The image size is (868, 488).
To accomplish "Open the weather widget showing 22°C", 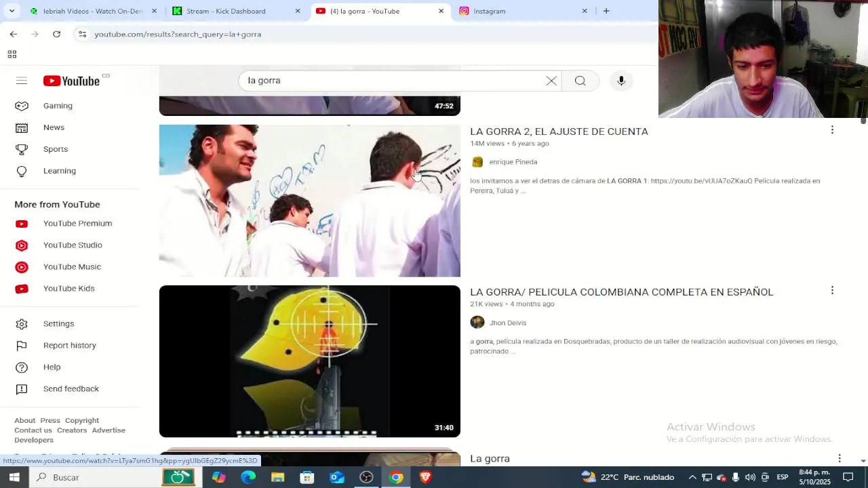I will coord(627,477).
